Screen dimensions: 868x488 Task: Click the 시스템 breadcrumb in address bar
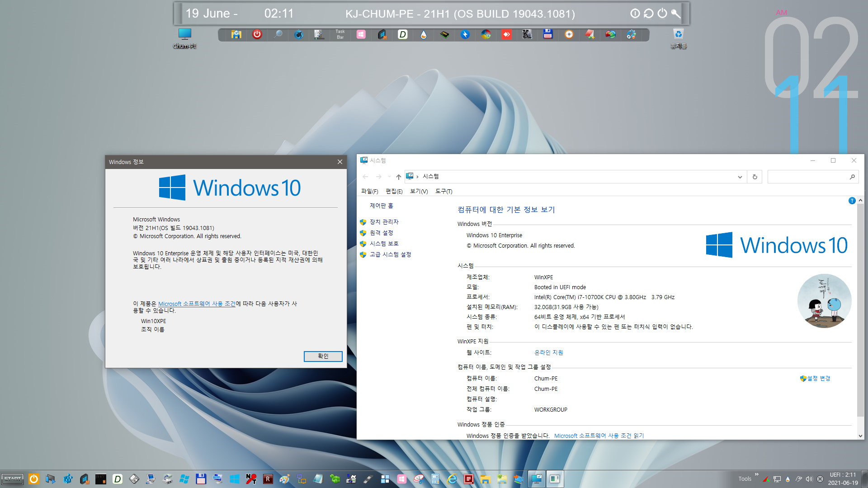pyautogui.click(x=430, y=176)
